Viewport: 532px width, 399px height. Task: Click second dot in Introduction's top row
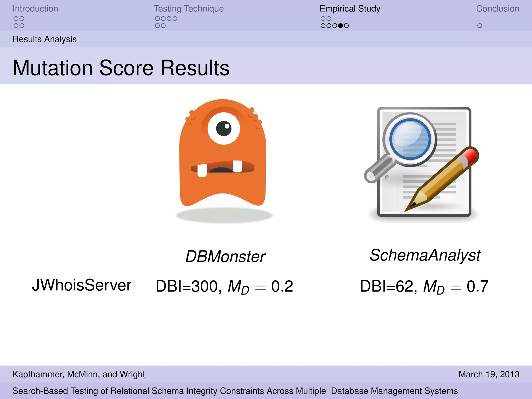point(22,19)
